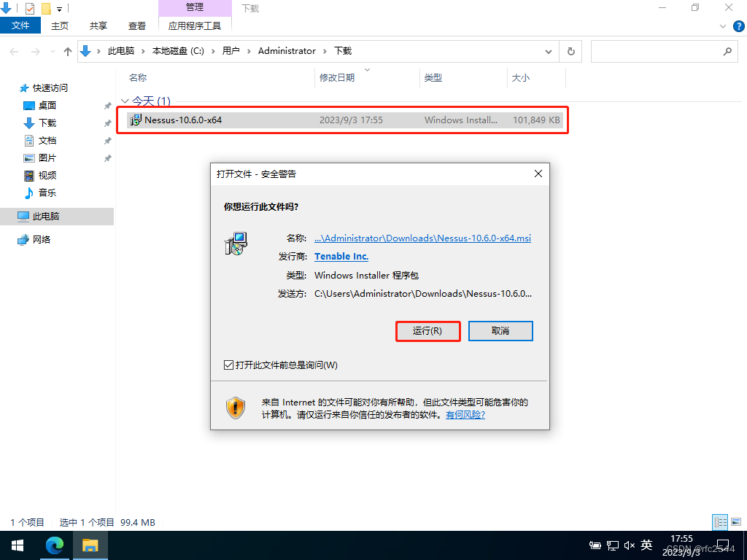This screenshot has height=560, width=747.
Task: Switch to the 共享 (Share) ribbon tab
Action: pyautogui.click(x=98, y=26)
